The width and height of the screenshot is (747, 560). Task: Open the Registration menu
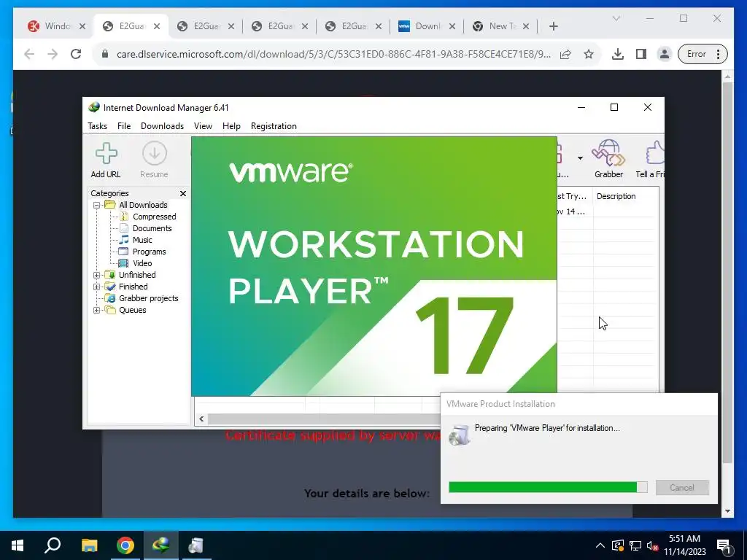point(274,126)
